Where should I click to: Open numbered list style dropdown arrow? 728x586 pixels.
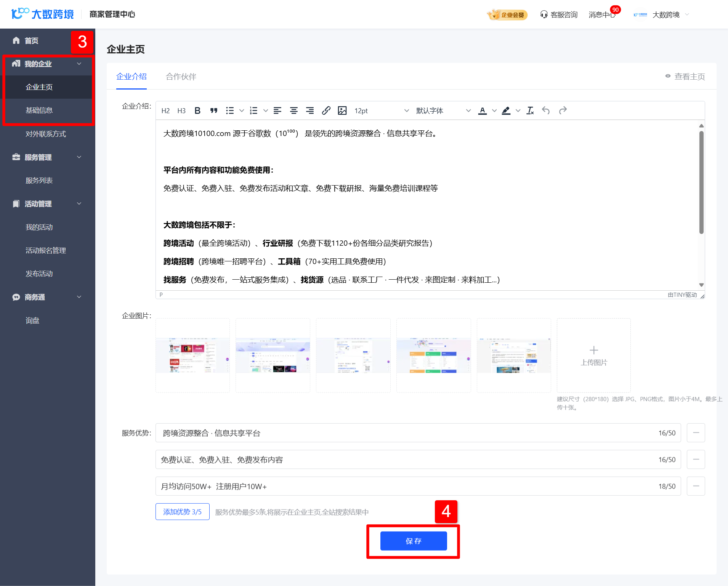pyautogui.click(x=266, y=111)
